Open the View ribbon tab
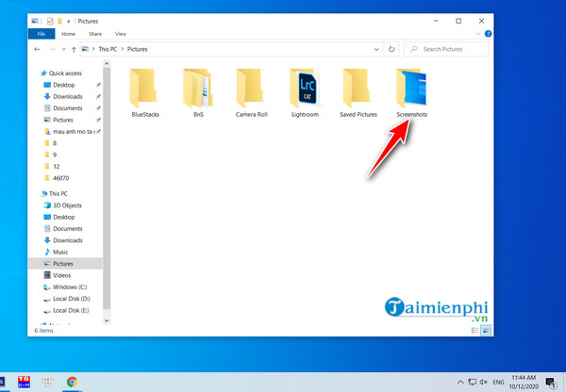This screenshot has width=566, height=392. tap(121, 34)
